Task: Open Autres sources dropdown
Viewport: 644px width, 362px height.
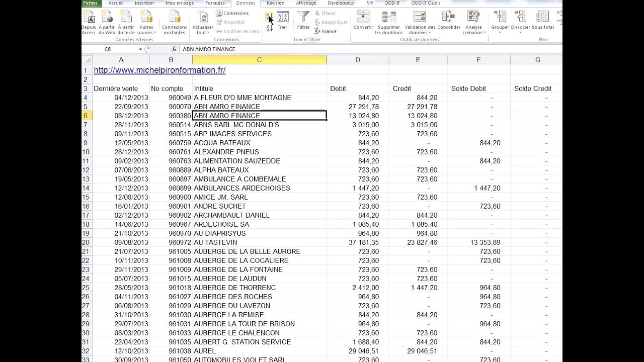Action: [146, 23]
